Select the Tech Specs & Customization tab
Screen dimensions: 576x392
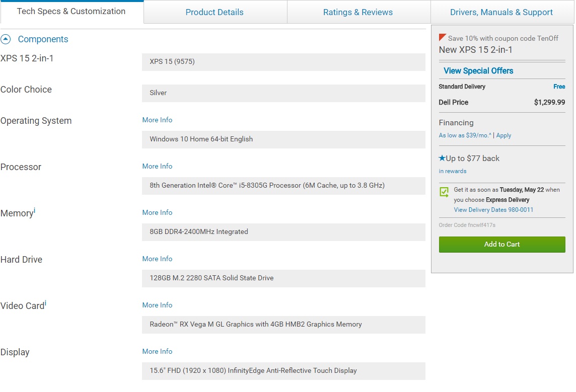point(71,11)
